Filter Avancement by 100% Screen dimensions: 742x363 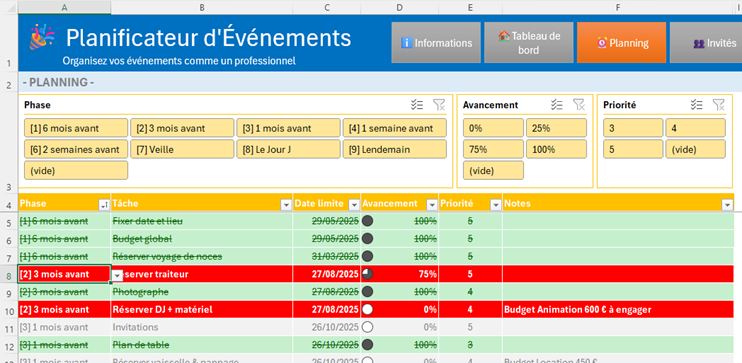point(556,150)
